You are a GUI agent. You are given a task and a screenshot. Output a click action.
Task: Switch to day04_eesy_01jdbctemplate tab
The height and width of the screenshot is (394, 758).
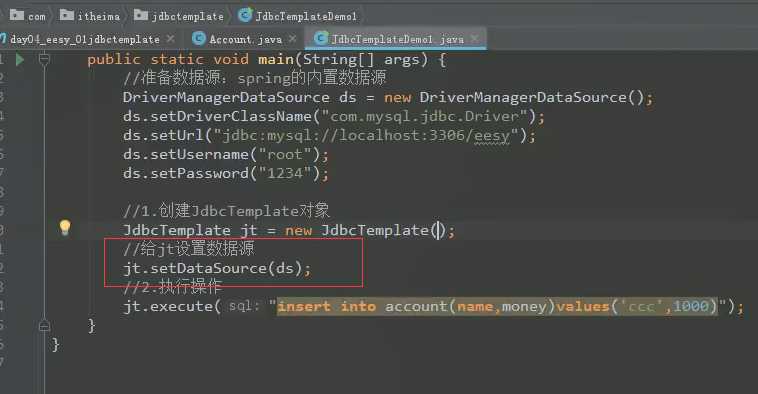[x=85, y=39]
